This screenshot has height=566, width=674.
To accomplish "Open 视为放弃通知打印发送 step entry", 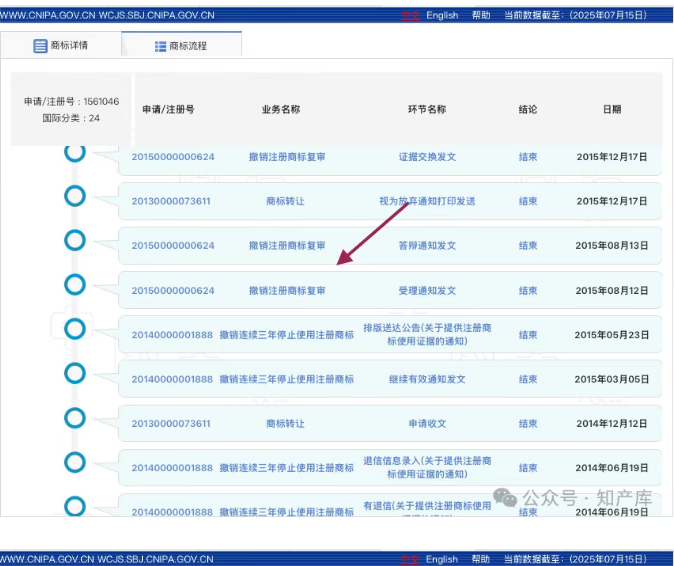I will click(x=427, y=201).
